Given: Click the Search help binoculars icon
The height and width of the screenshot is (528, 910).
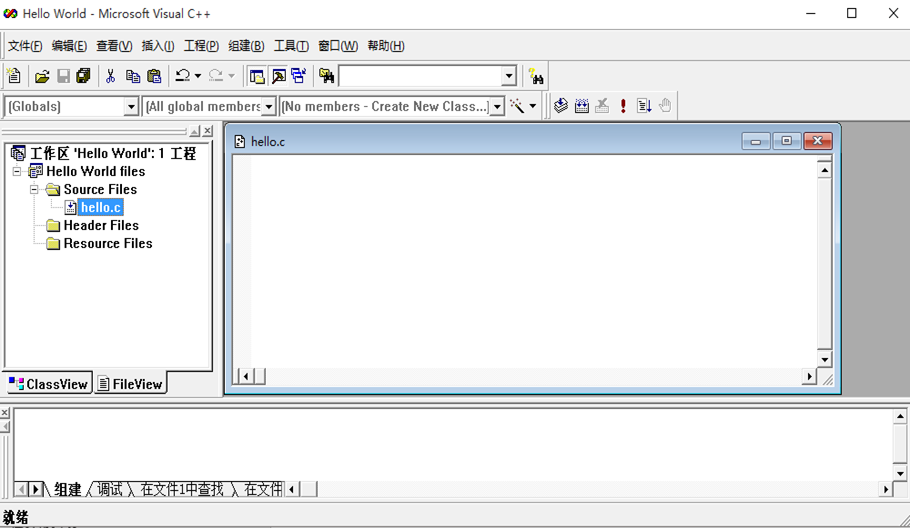Looking at the screenshot, I should [x=536, y=76].
